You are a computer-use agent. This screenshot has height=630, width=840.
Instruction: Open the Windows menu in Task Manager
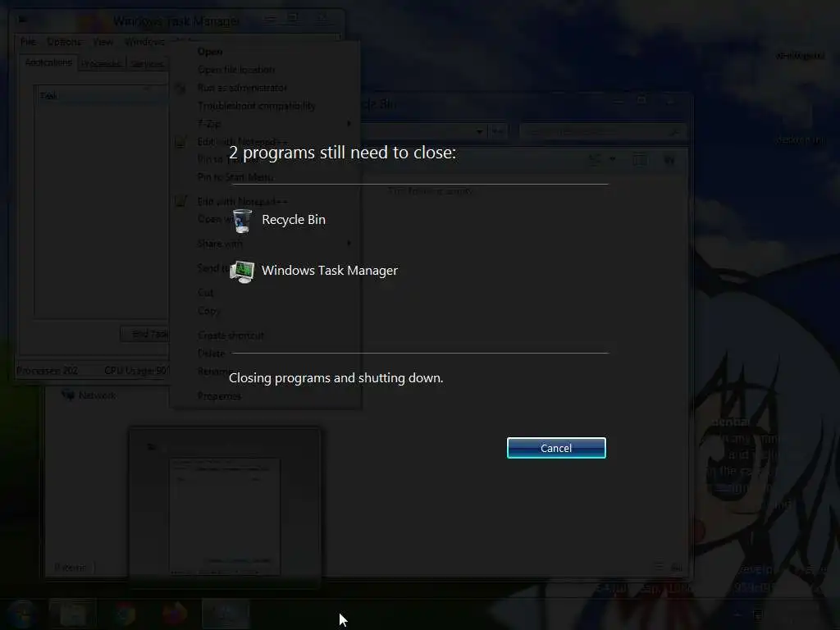(x=144, y=42)
